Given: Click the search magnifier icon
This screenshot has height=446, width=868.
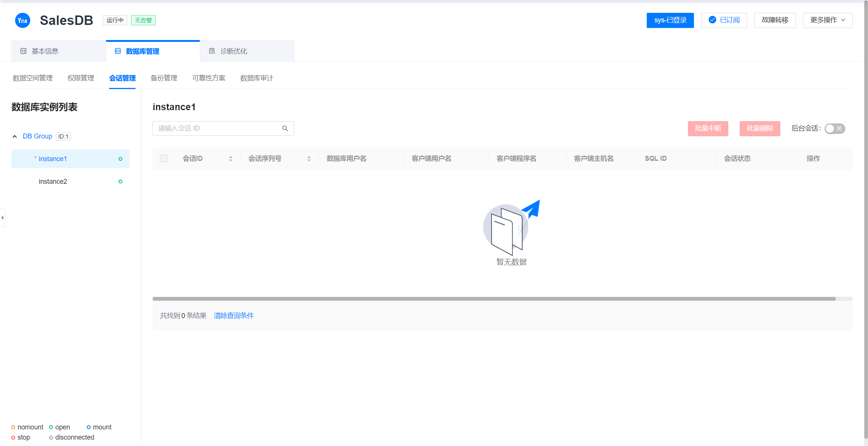Looking at the screenshot, I should click(285, 129).
